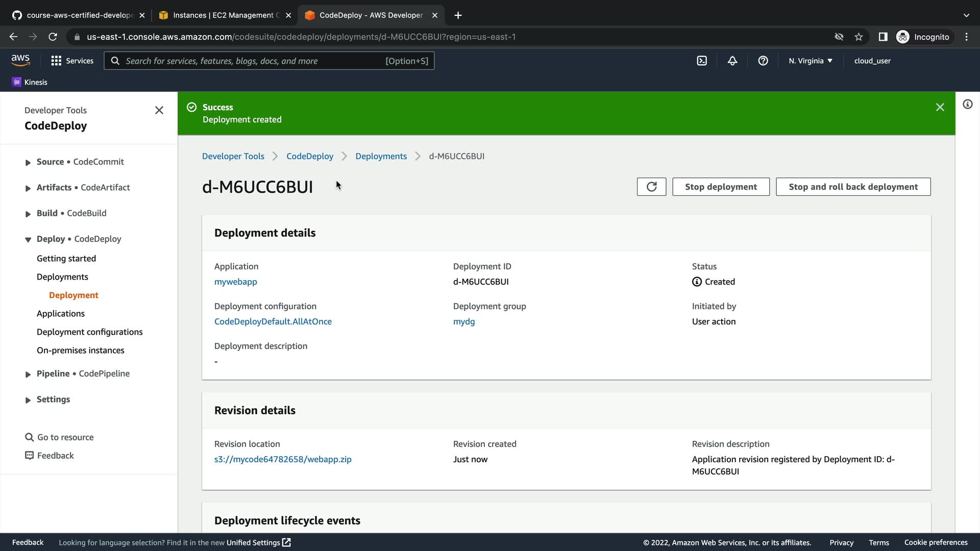The image size is (980, 551).
Task: Dismiss the green success banner
Action: point(940,107)
